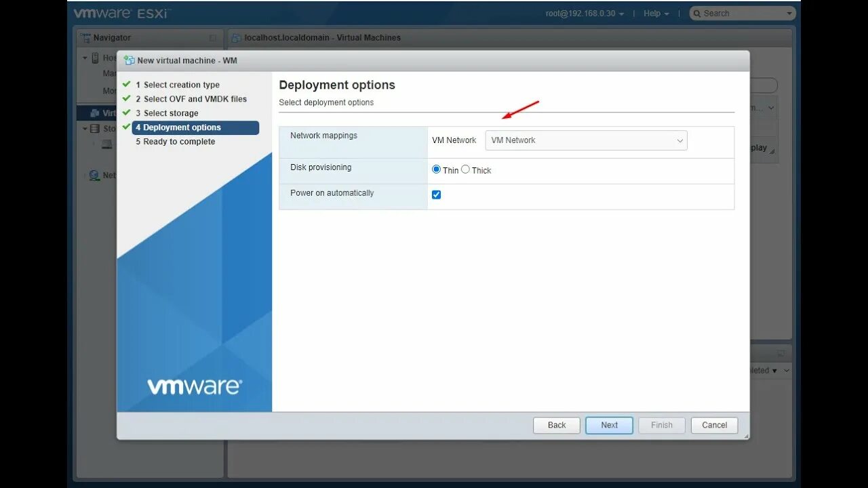Go to step 2 Select OVF and VMDK files
868x488 pixels.
191,99
